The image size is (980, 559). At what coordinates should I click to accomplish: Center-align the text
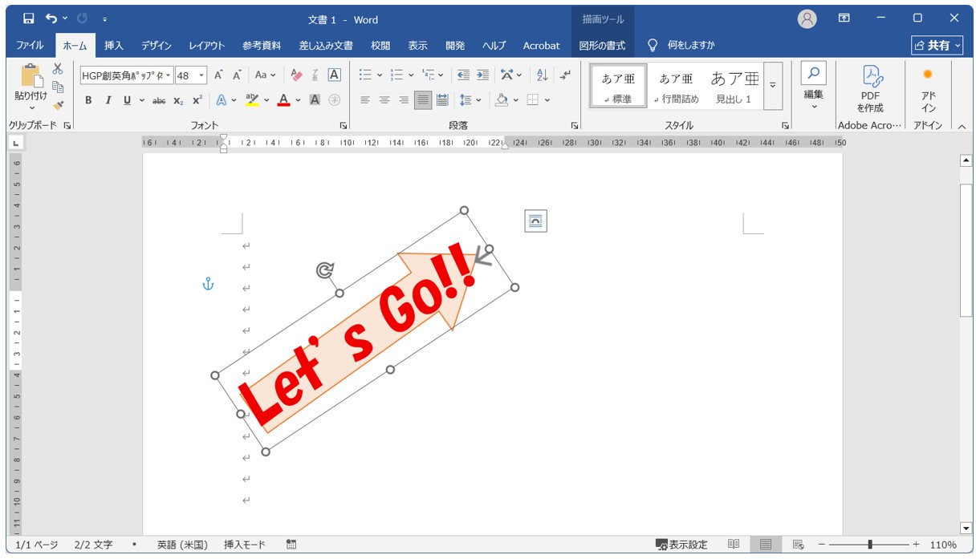pyautogui.click(x=384, y=100)
